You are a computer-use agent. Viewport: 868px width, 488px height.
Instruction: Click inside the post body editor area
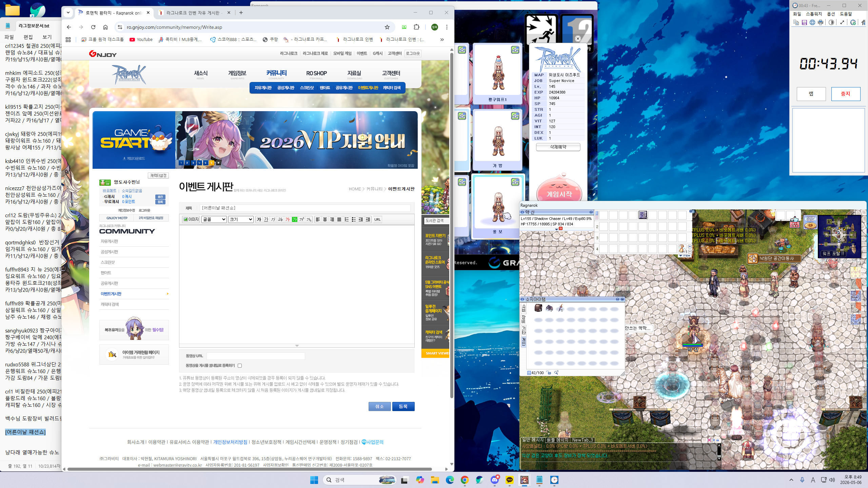pyautogui.click(x=297, y=284)
